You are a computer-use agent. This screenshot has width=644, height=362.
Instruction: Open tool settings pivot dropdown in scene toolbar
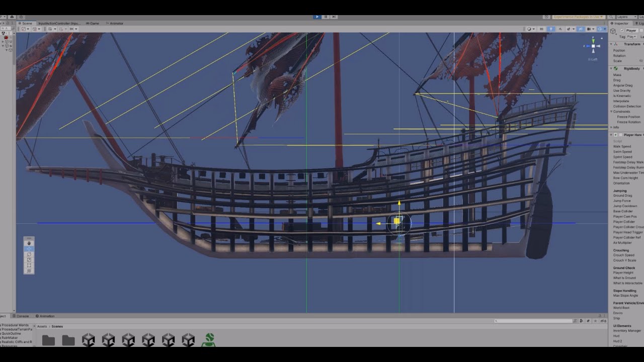(26, 29)
